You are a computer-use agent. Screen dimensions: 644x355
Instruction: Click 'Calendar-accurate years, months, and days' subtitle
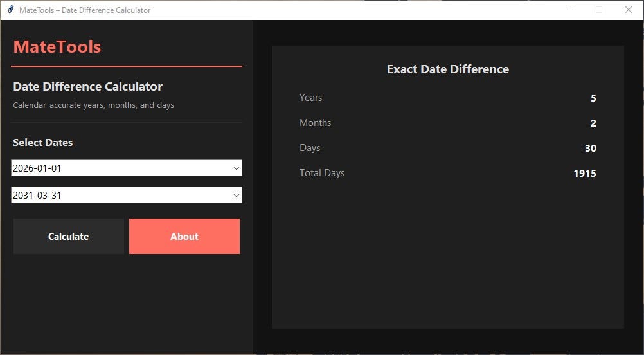point(94,105)
